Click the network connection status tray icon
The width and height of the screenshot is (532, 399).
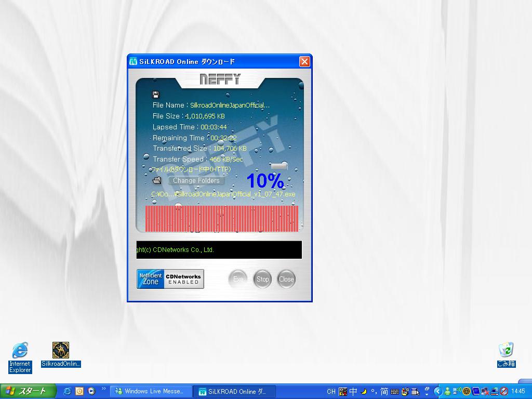(x=495, y=392)
